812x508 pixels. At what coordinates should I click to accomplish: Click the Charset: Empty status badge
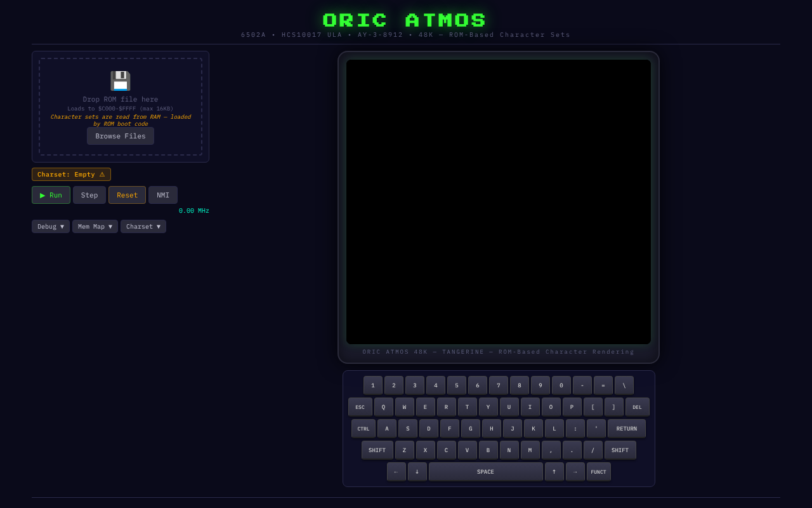71,174
